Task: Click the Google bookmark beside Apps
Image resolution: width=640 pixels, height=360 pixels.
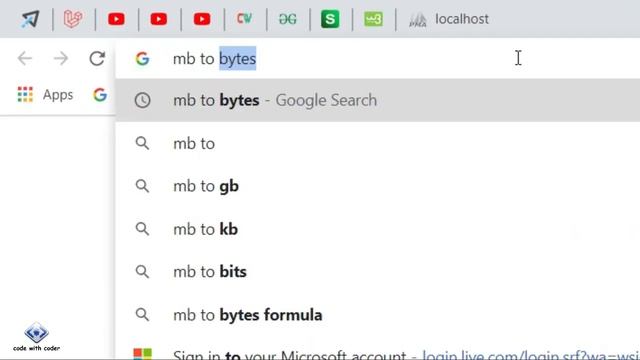Action: [x=100, y=95]
